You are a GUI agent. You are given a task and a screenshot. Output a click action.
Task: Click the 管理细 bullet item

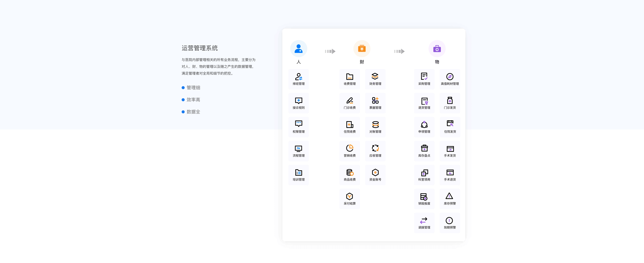193,88
